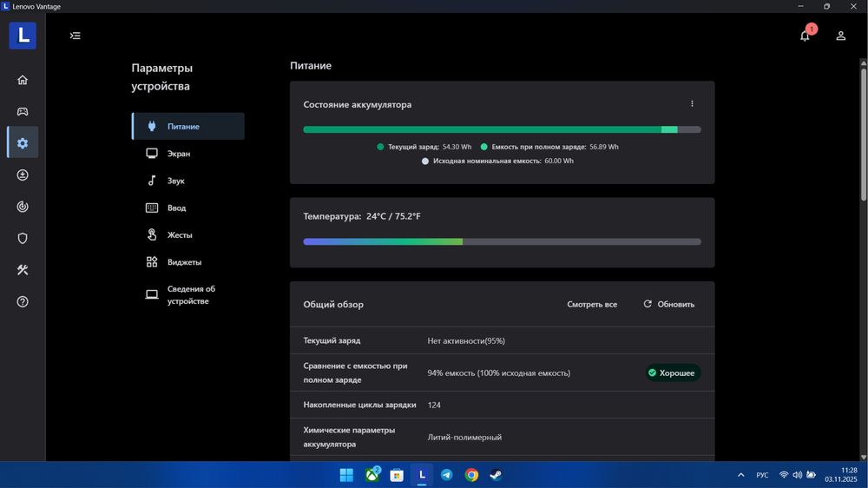Open the user account profile icon

pos(840,36)
